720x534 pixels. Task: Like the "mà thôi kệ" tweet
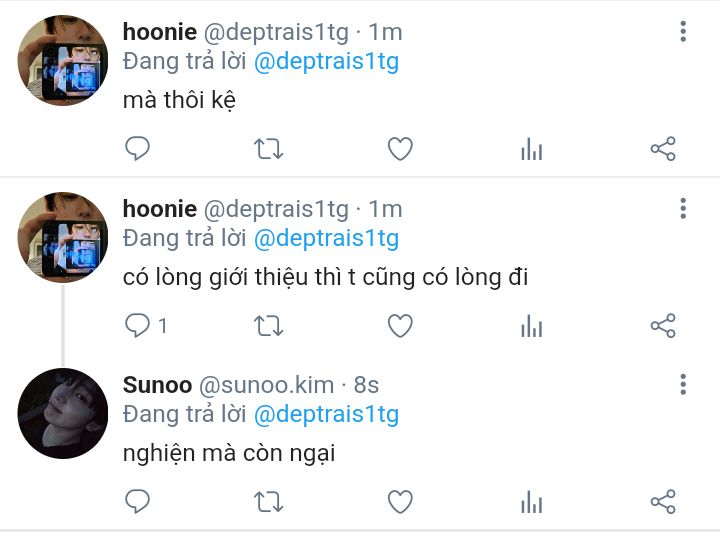pyautogui.click(x=400, y=149)
